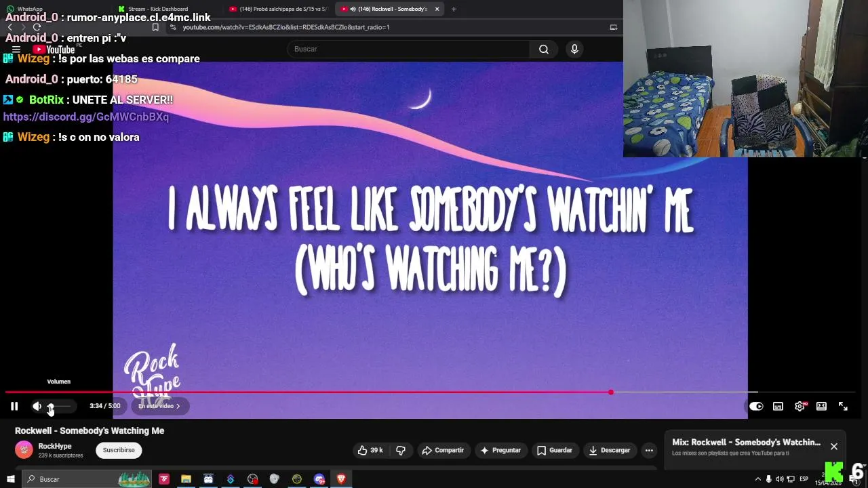Open the Mix: Rockwell playlist title
This screenshot has height=488, width=868.
[746, 442]
